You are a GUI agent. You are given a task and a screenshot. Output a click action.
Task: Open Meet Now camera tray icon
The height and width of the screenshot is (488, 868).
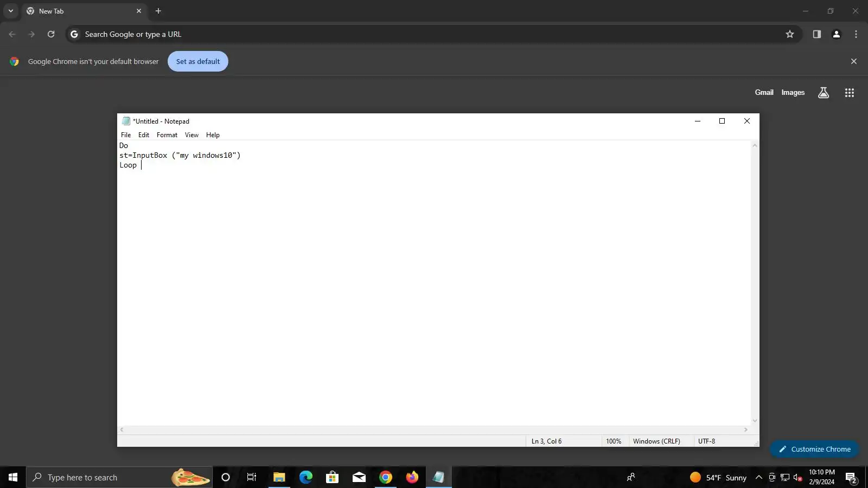tap(772, 477)
